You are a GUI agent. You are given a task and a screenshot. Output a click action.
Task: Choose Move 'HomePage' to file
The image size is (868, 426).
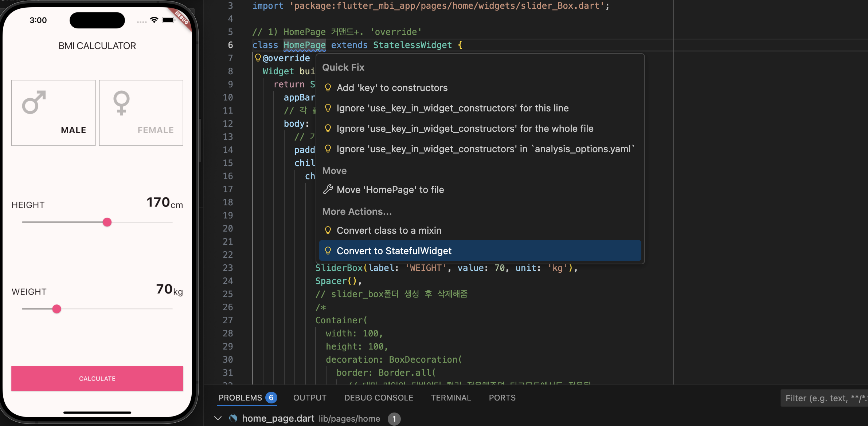pos(480,190)
